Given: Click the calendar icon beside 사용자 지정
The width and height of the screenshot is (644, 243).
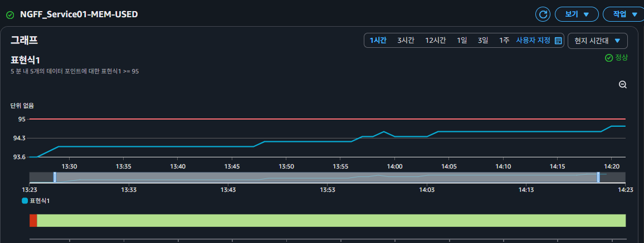Looking at the screenshot, I should click(558, 41).
